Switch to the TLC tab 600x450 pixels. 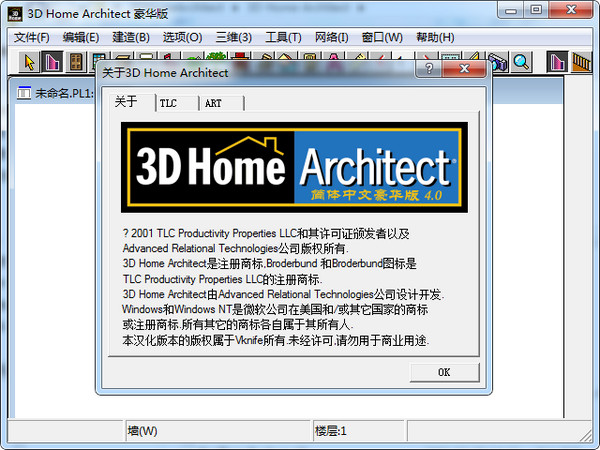click(x=177, y=103)
